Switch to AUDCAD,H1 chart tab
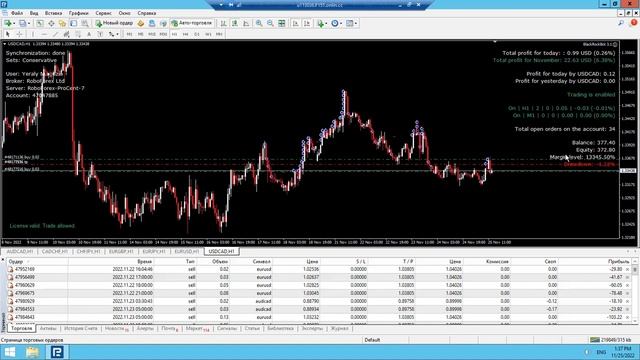 coord(20,251)
